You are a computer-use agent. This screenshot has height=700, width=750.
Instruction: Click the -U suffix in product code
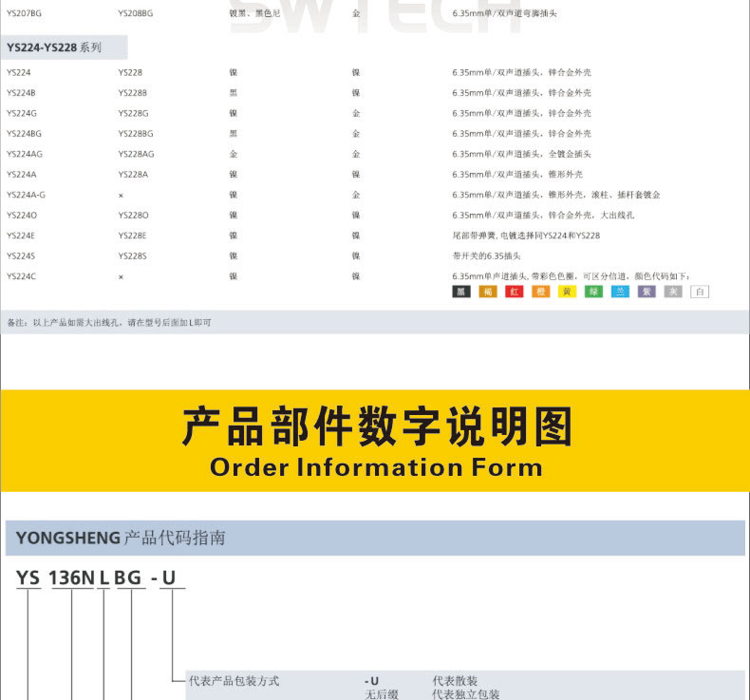[x=167, y=577]
